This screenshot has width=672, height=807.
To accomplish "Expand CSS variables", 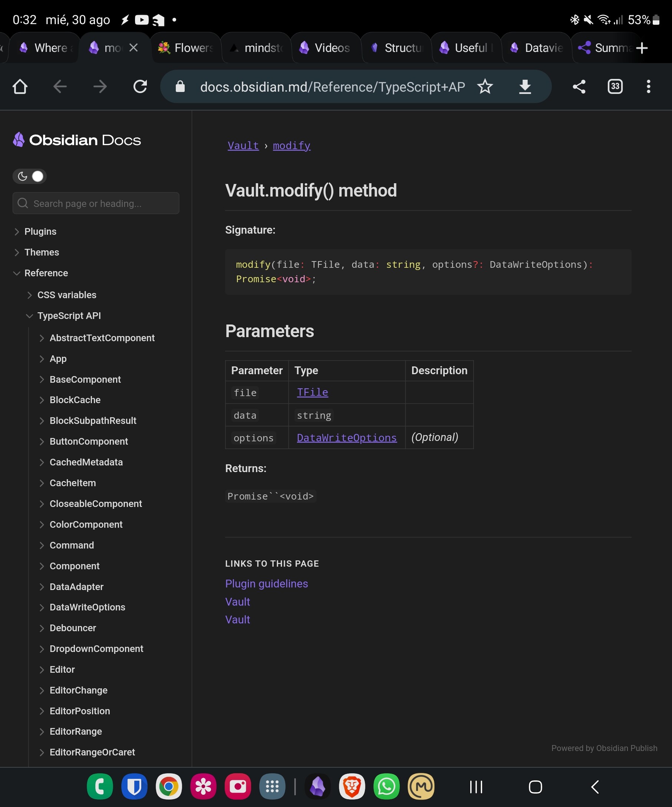I will click(30, 295).
